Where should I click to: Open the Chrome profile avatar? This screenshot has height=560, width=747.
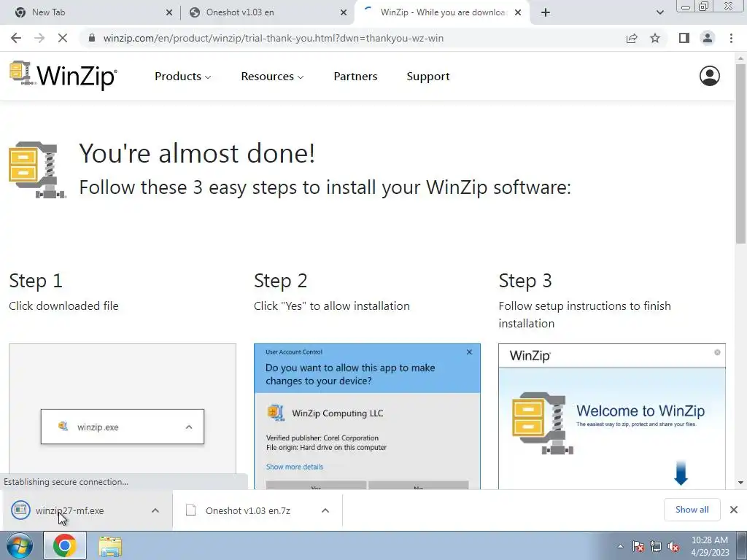[708, 38]
